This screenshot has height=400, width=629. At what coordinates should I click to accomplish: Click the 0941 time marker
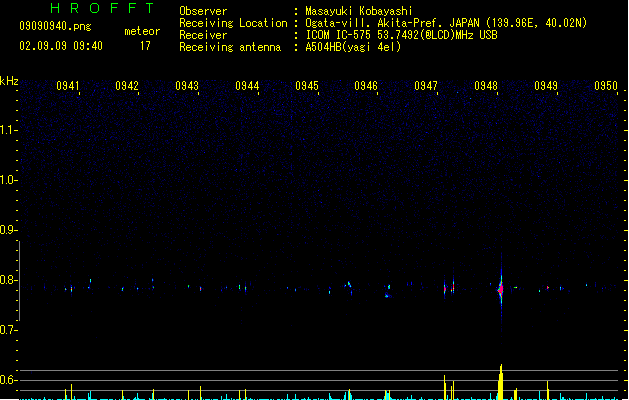pyautogui.click(x=67, y=86)
